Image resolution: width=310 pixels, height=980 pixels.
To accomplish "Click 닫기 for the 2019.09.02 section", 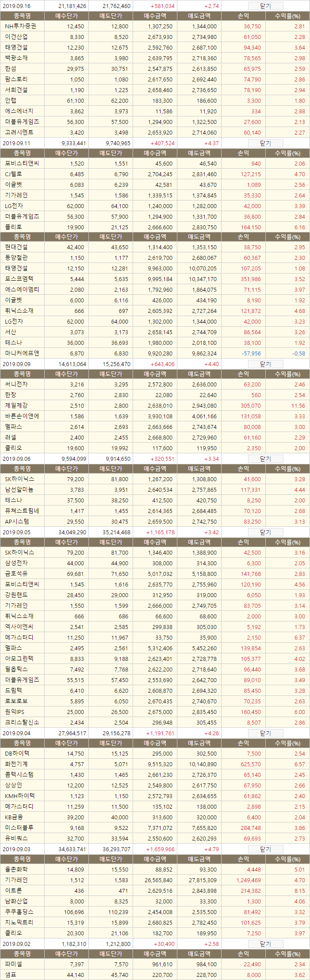I will pos(265,944).
